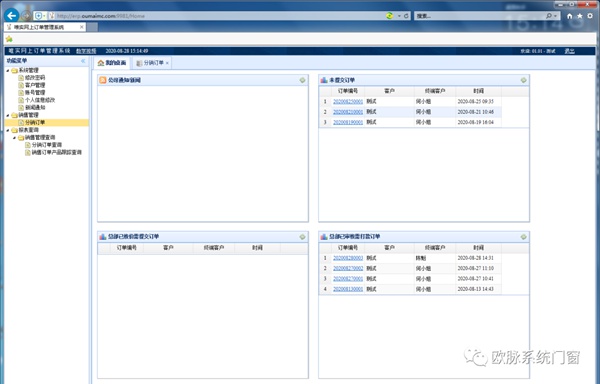Screen dimensions: 600x384
Task: Open favorites via the star icon at top right
Action: 580,16
